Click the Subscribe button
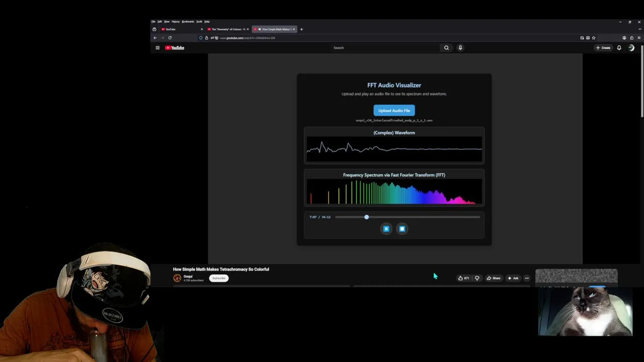Viewport: 644px width, 362px height. coord(219,278)
